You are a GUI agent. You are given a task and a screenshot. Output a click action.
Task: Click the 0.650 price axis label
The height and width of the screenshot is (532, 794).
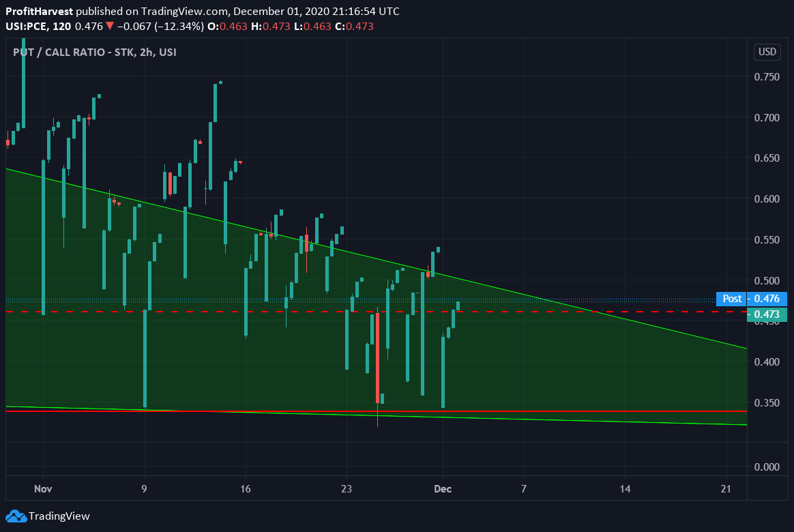pos(767,158)
